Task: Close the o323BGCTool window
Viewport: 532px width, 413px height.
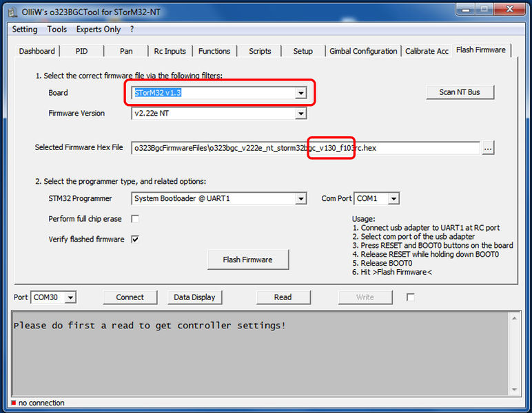Action: [510, 10]
